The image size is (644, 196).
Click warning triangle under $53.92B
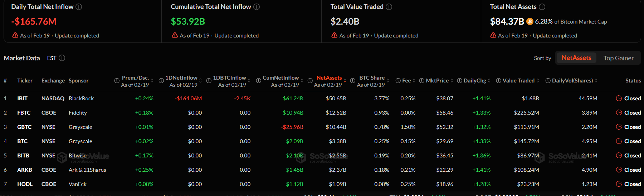[x=175, y=35]
